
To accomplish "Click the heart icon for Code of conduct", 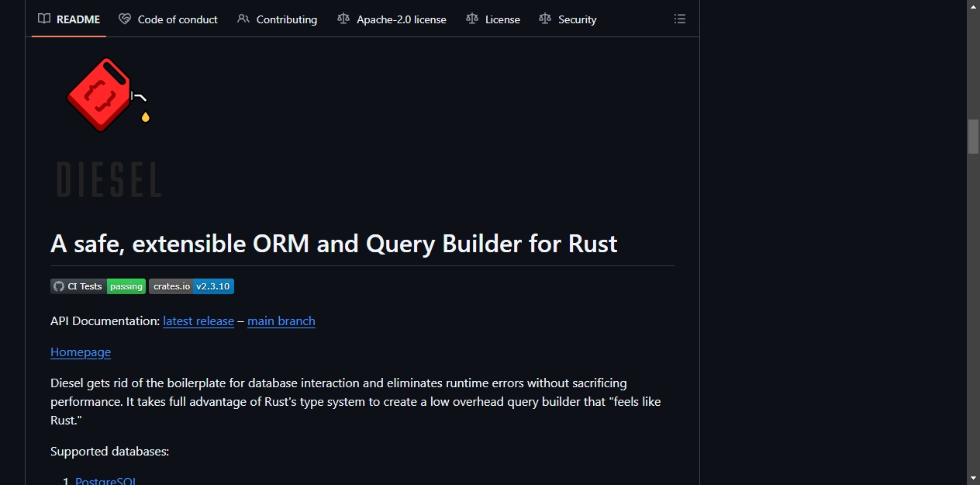I will point(125,19).
